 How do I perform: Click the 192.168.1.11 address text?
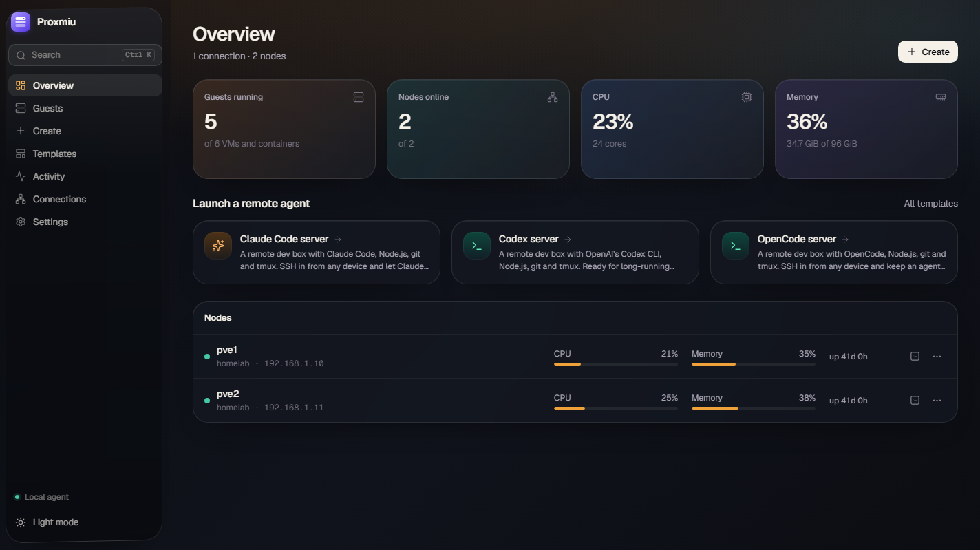tap(294, 408)
